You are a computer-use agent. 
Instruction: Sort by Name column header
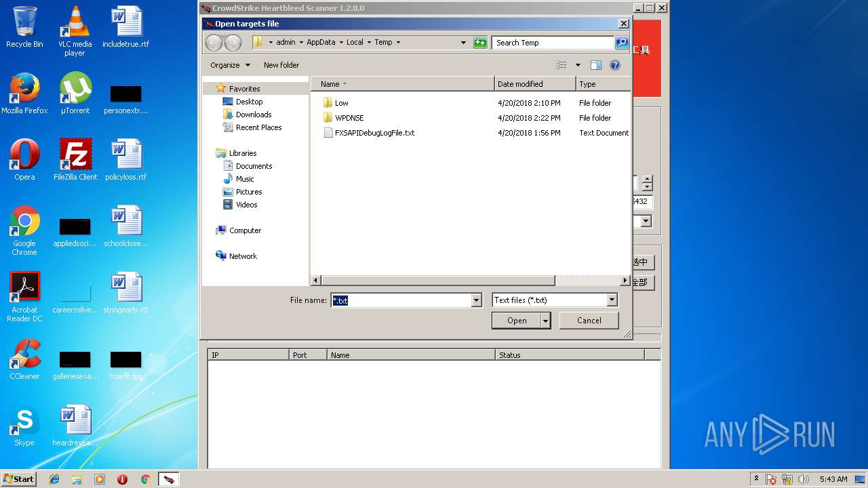pos(403,84)
